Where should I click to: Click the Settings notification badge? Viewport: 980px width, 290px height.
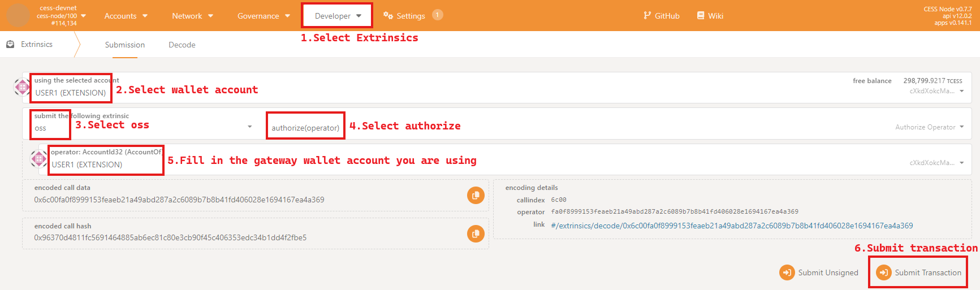438,15
